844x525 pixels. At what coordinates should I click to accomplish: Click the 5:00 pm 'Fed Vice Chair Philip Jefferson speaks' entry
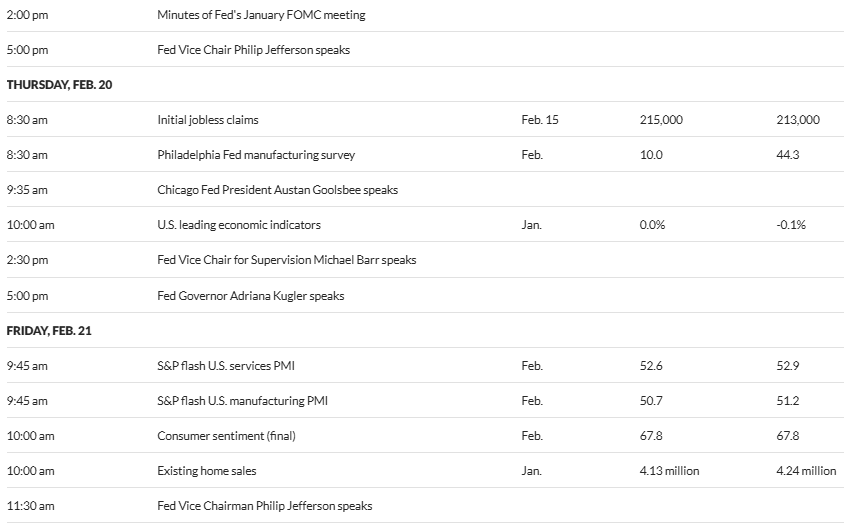coord(254,50)
